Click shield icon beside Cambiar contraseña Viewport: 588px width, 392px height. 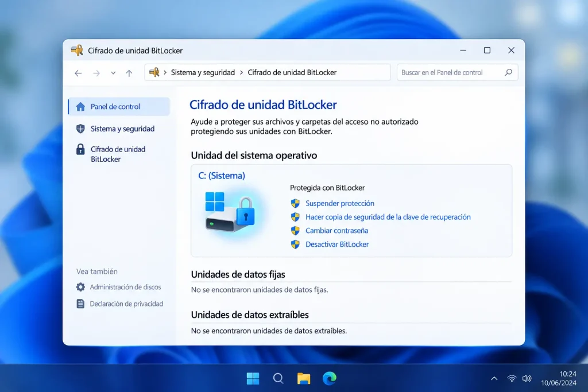tap(295, 231)
